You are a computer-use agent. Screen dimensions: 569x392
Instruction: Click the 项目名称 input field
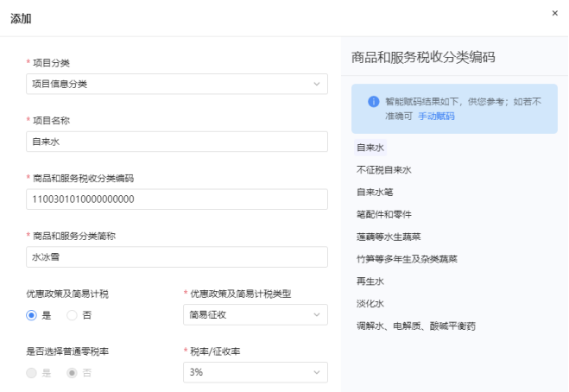177,142
